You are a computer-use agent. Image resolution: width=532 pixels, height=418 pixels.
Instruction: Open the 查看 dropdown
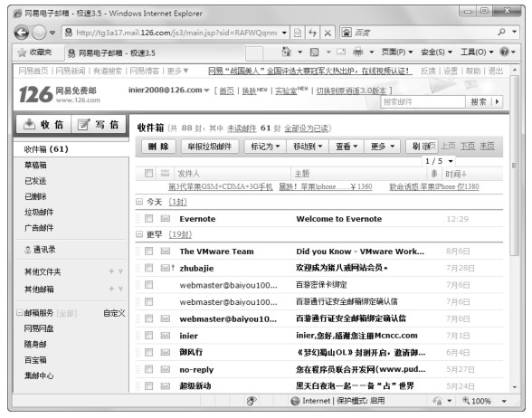pyautogui.click(x=347, y=147)
